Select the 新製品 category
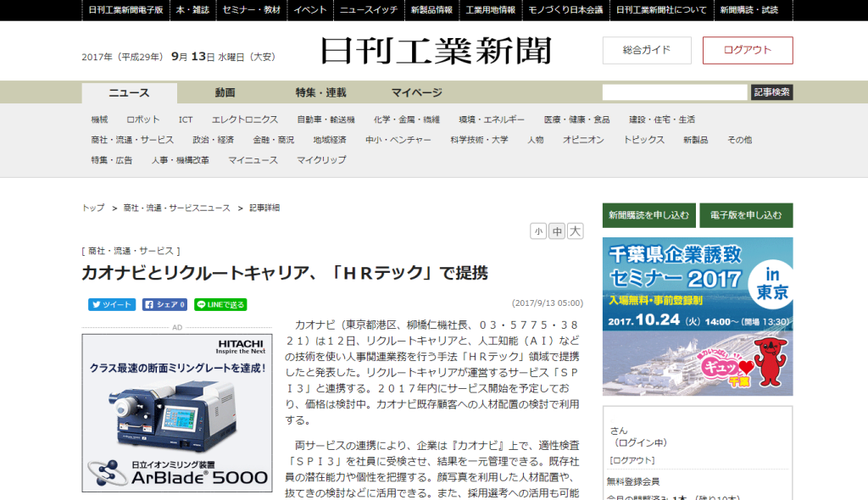Image resolution: width=868 pixels, height=500 pixels. [696, 140]
